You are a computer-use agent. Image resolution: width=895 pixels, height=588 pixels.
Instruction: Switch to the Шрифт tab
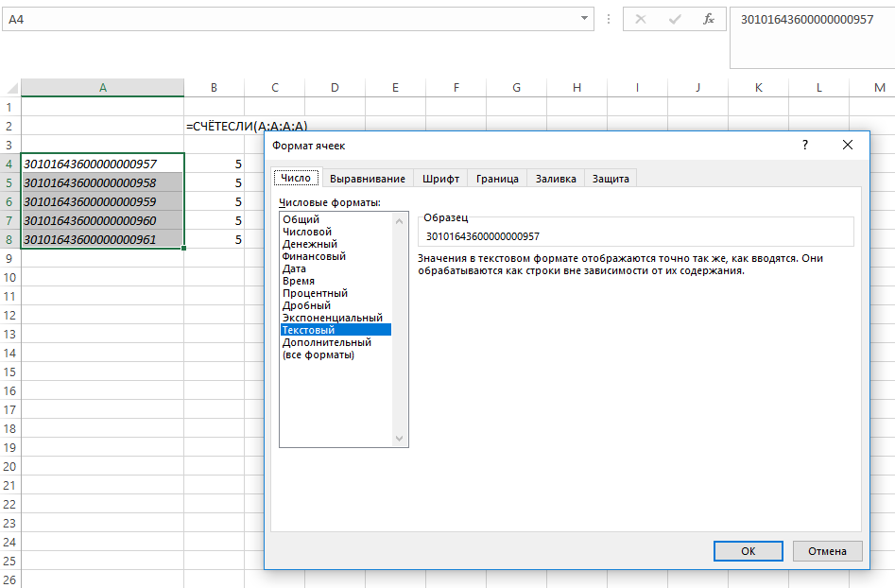(x=440, y=179)
